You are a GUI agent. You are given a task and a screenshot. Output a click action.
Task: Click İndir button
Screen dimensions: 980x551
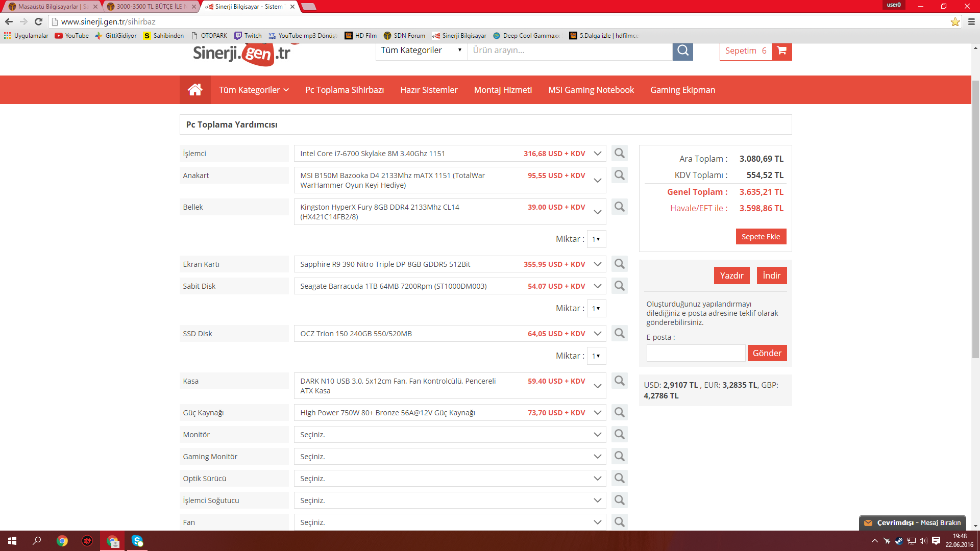771,275
